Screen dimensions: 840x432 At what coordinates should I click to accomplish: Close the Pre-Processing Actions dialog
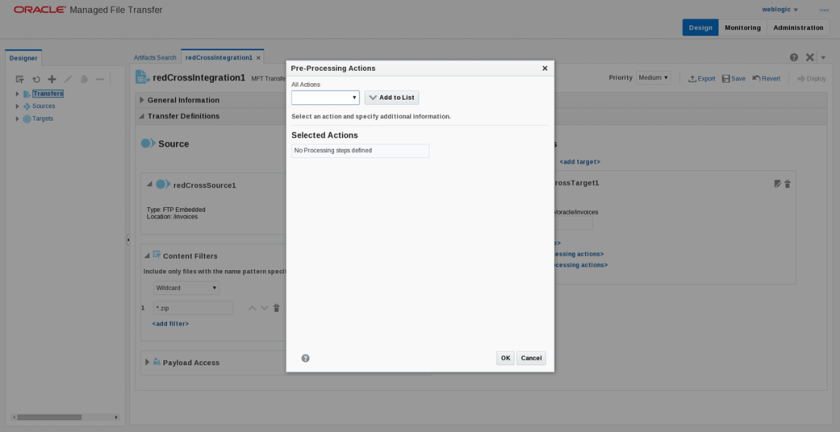click(545, 69)
